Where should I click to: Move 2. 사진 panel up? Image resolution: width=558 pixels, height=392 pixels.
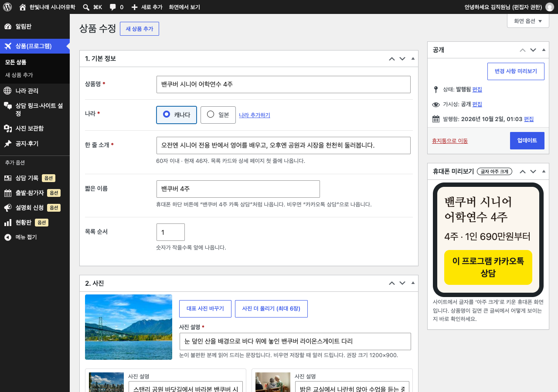pos(392,284)
